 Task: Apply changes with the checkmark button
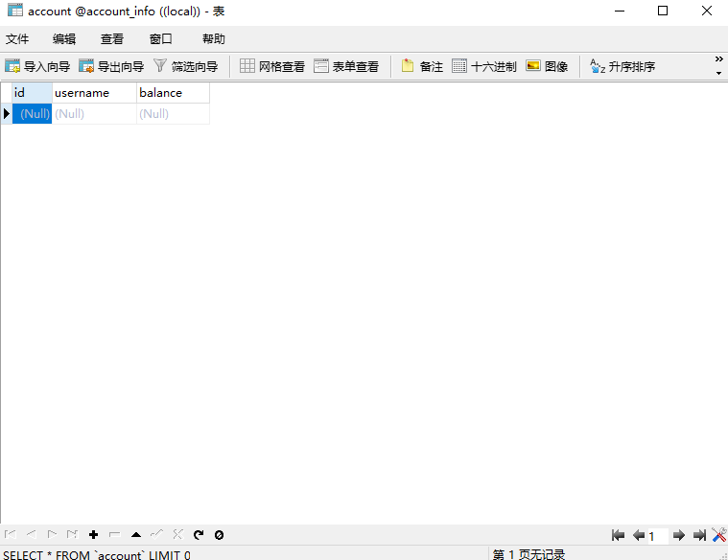(x=157, y=534)
